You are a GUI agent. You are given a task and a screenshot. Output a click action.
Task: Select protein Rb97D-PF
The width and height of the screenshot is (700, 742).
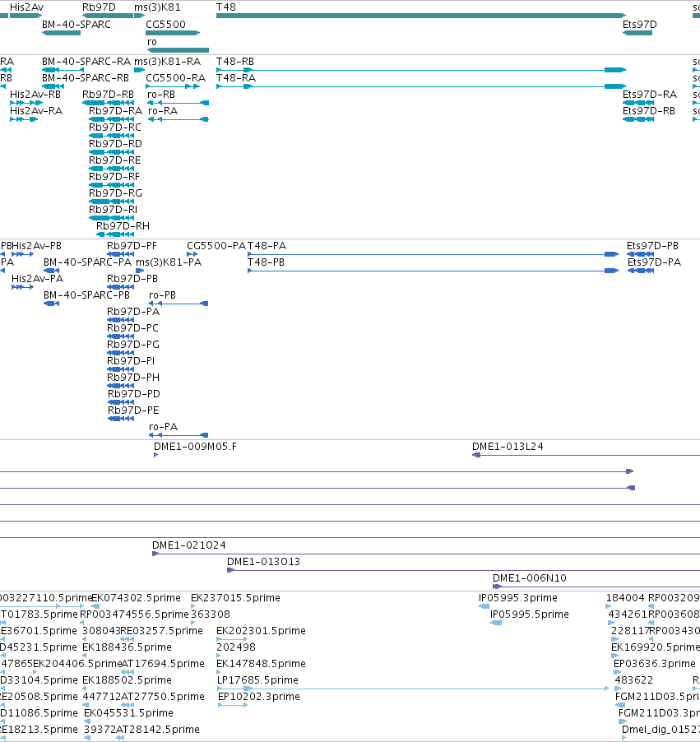132,246
